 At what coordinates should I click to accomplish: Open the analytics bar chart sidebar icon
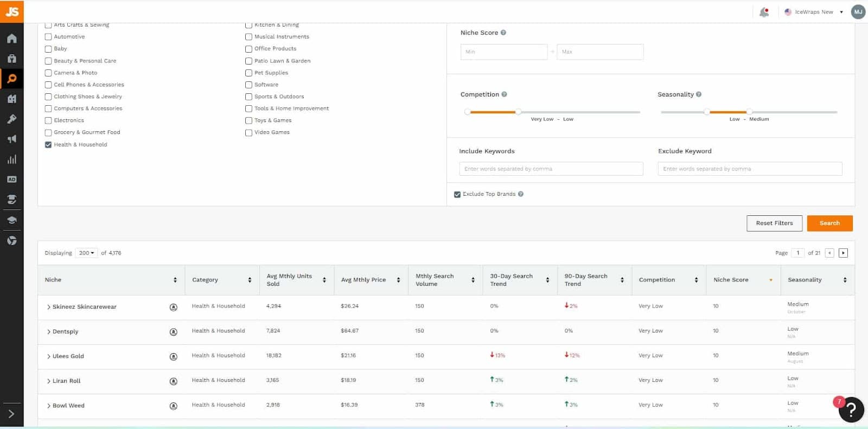coord(12,159)
